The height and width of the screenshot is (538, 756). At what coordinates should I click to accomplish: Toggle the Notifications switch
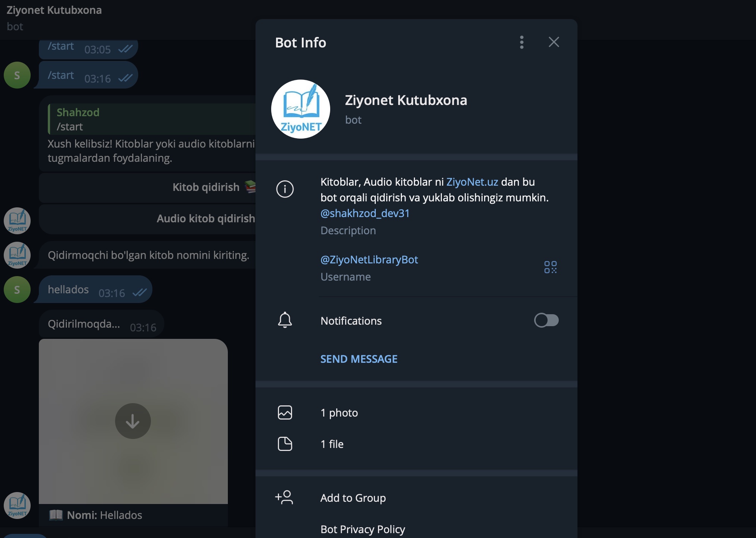[x=546, y=321]
